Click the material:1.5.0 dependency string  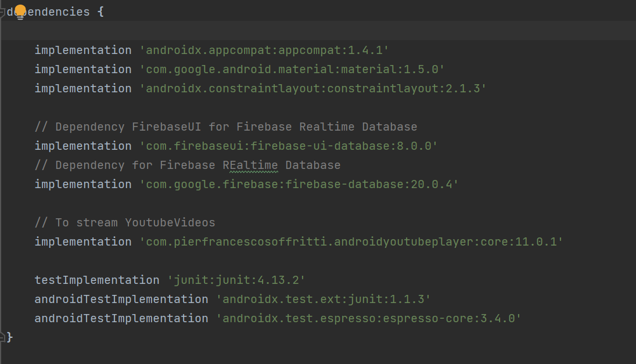(x=292, y=69)
